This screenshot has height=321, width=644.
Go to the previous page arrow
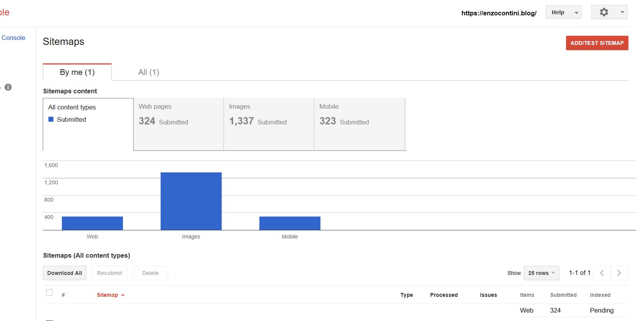point(602,273)
